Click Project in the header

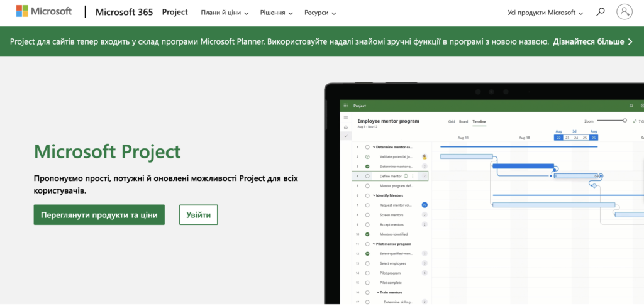[175, 12]
